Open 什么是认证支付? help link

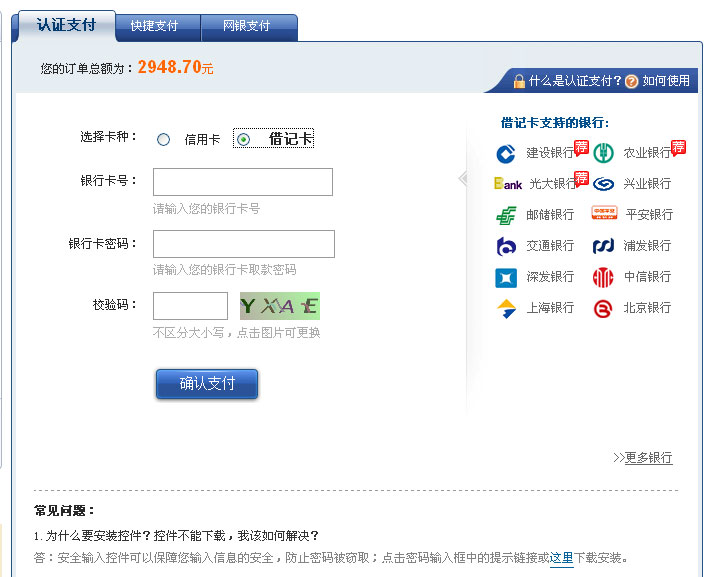(x=575, y=81)
